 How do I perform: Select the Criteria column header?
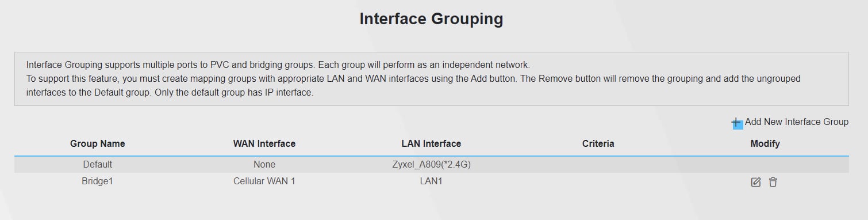pos(598,143)
